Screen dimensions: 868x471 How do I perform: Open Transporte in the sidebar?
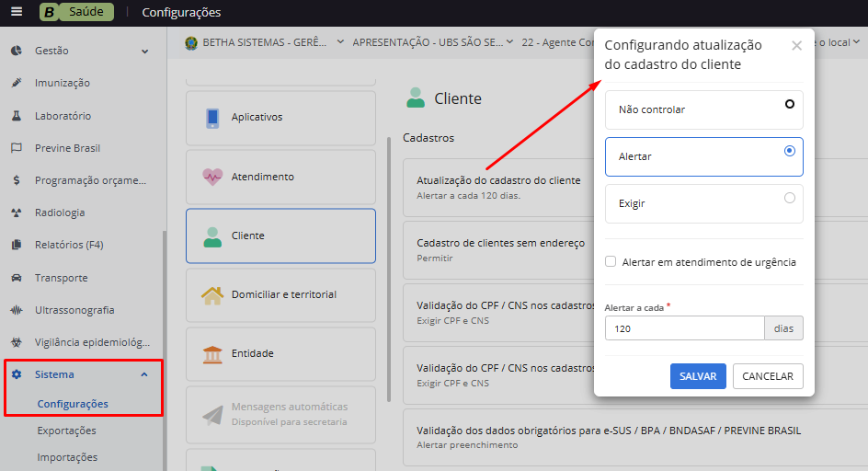coord(61,278)
